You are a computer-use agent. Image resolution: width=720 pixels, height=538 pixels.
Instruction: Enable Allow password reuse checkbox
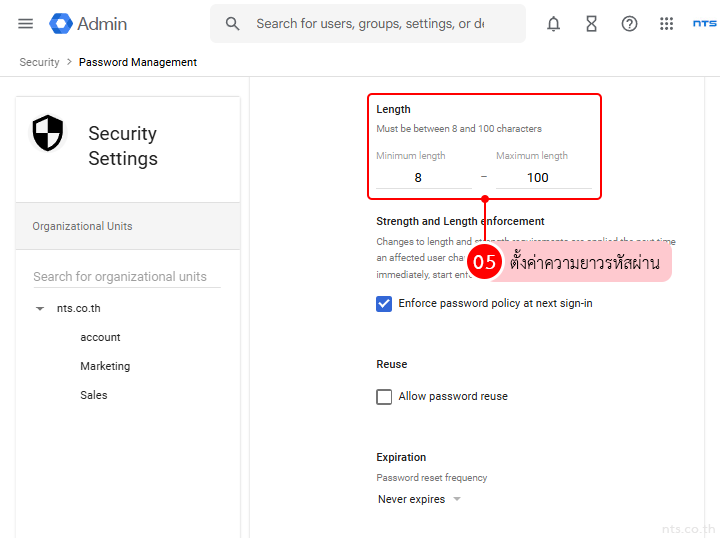384,397
